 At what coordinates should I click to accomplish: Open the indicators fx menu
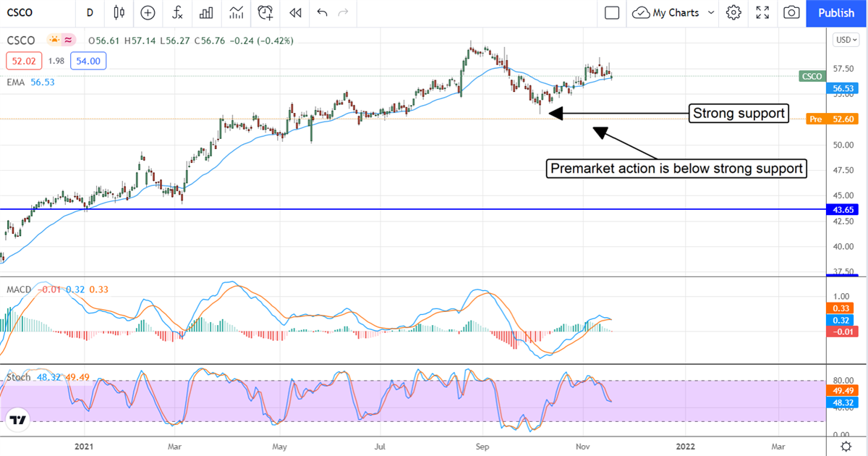(x=177, y=12)
